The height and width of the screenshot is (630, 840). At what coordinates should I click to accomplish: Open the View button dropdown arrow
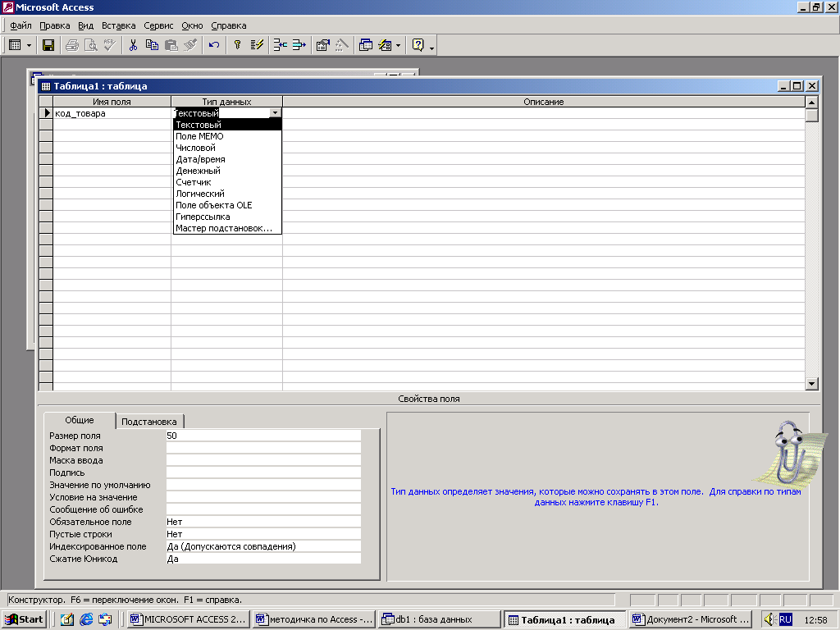(x=29, y=46)
